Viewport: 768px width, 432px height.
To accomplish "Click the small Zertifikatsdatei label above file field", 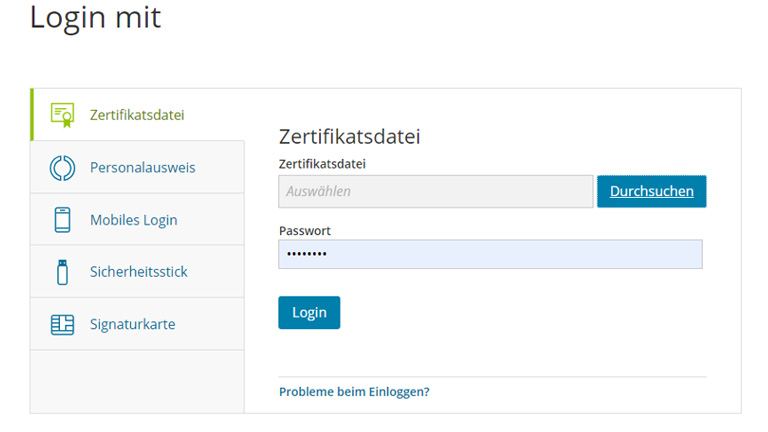I will tap(320, 163).
